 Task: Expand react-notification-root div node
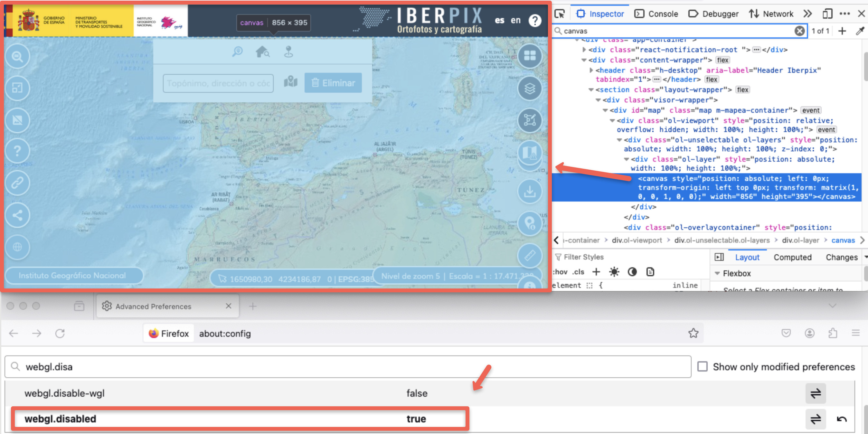pos(584,50)
